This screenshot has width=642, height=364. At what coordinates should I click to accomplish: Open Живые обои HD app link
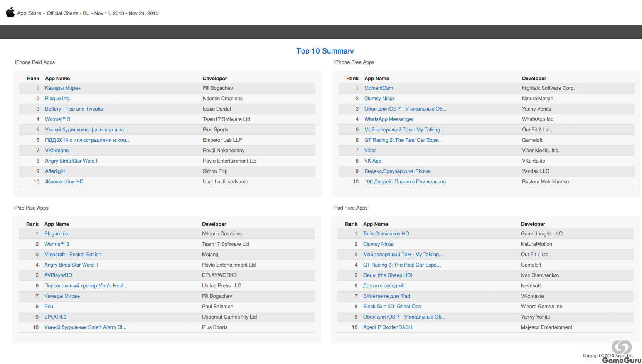(x=64, y=182)
